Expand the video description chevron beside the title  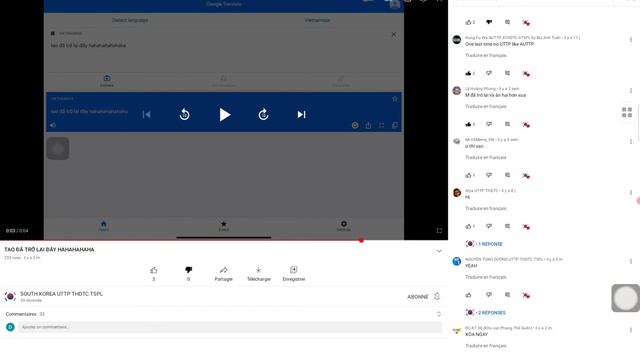[439, 251]
